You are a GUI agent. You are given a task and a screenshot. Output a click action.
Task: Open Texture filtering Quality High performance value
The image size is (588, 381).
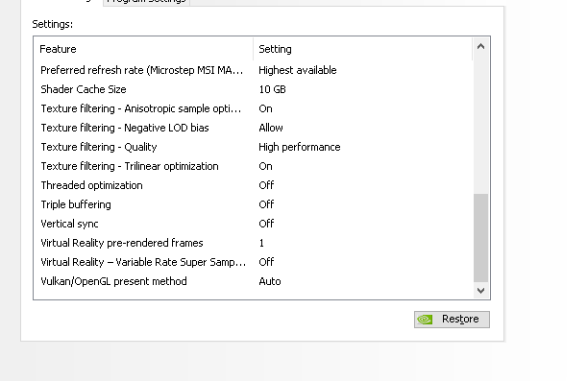click(x=299, y=147)
